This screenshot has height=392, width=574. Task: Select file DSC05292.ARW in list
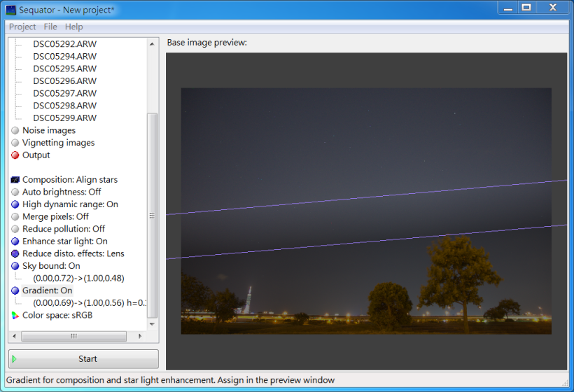65,44
